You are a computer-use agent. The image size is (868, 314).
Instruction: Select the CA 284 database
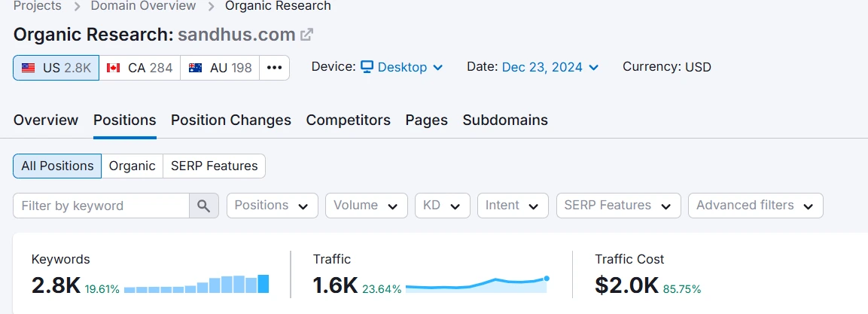139,68
